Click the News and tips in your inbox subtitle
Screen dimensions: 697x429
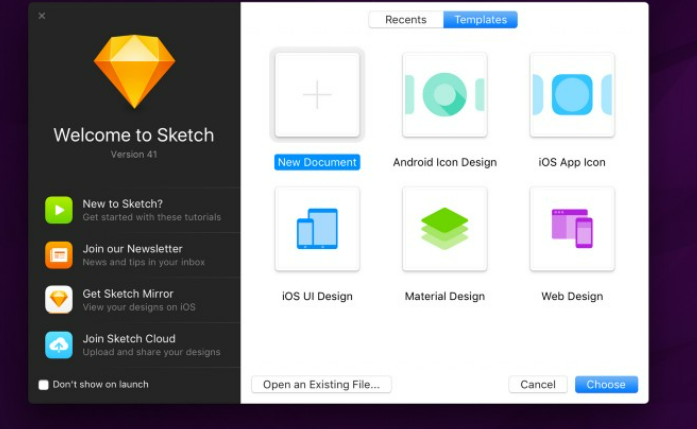144,262
